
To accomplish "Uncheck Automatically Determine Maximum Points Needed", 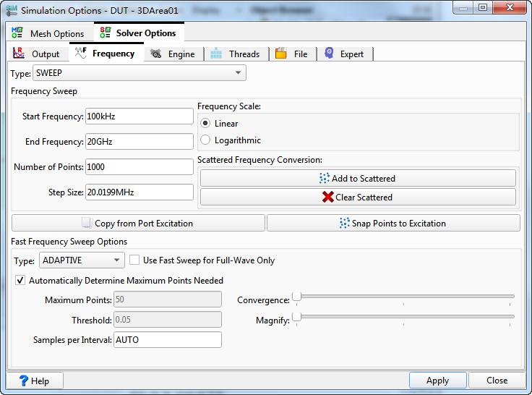I will [20, 281].
